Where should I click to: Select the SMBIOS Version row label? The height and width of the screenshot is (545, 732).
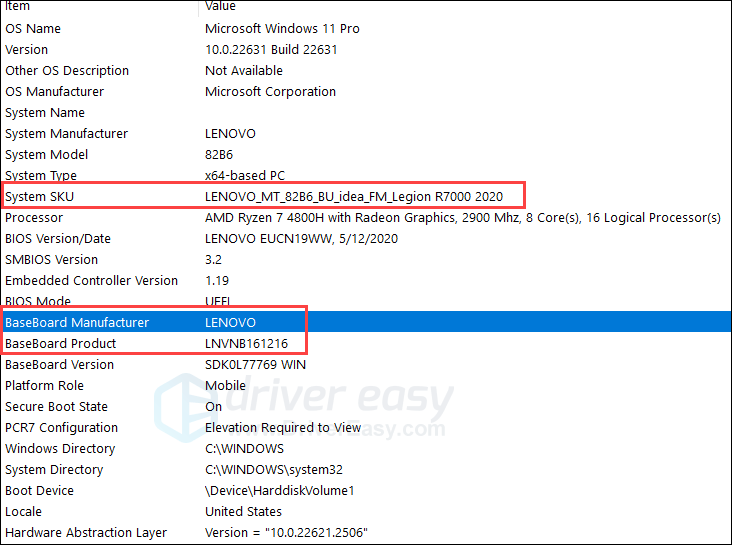51,260
